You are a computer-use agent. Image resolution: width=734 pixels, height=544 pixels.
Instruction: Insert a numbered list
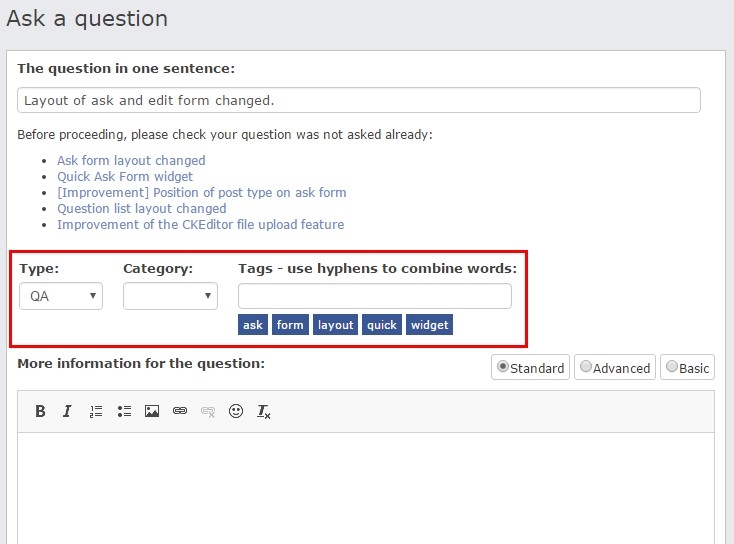click(x=96, y=411)
